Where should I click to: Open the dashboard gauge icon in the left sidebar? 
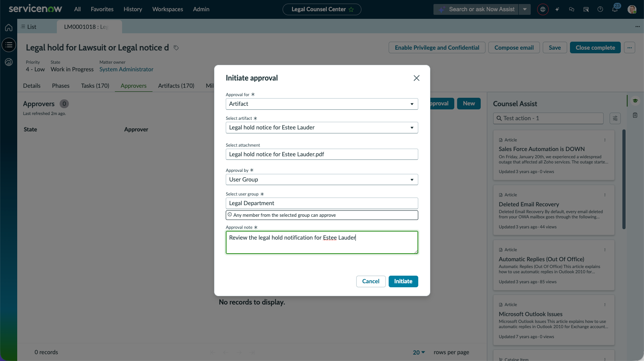[x=9, y=62]
